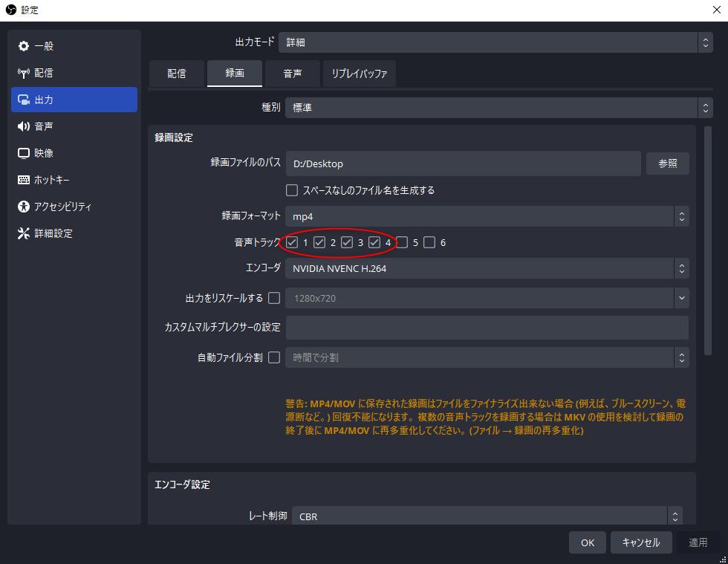The image size is (728, 564).
Task: Enable audio track 6 checkbox
Action: coord(429,242)
